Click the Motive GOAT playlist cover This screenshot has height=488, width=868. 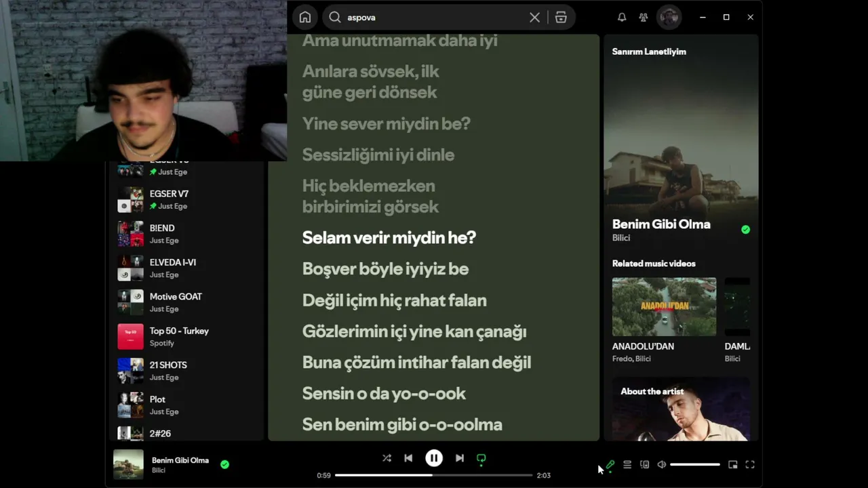131,302
